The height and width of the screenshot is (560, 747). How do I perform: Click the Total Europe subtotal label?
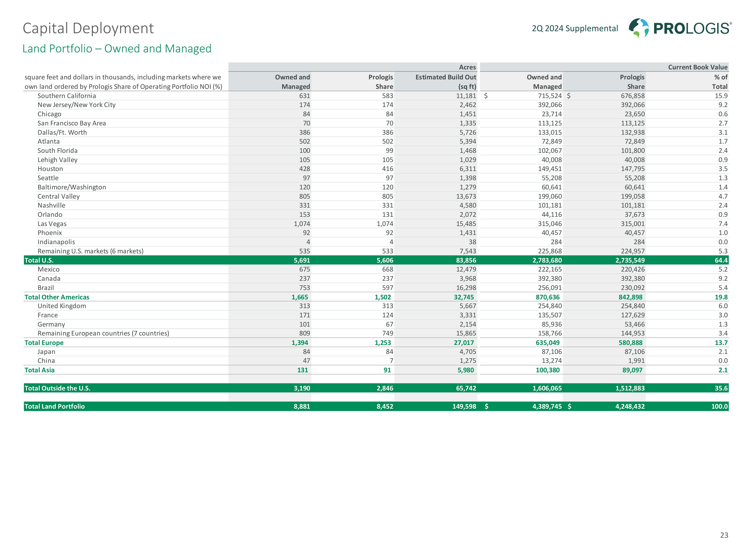[x=44, y=343]
